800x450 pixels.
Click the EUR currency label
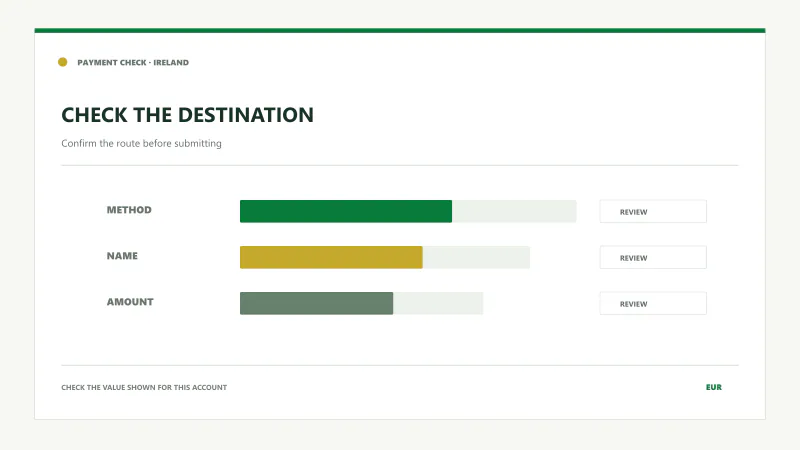tap(714, 387)
